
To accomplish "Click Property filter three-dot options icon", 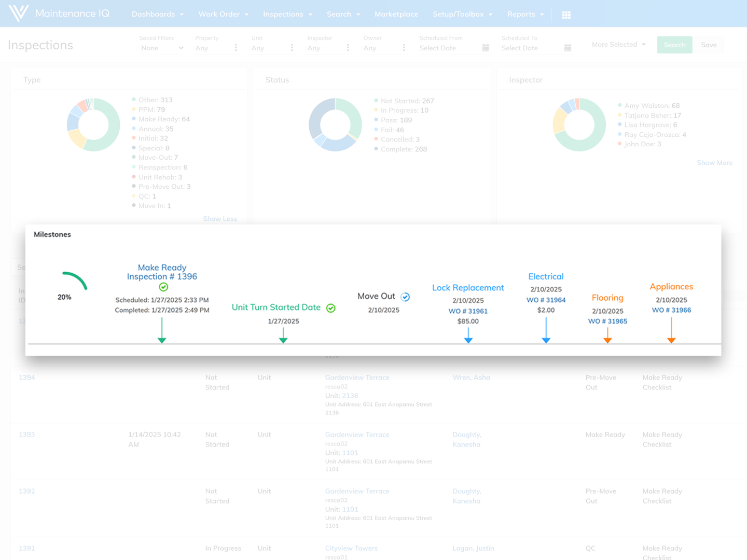I will (x=236, y=48).
